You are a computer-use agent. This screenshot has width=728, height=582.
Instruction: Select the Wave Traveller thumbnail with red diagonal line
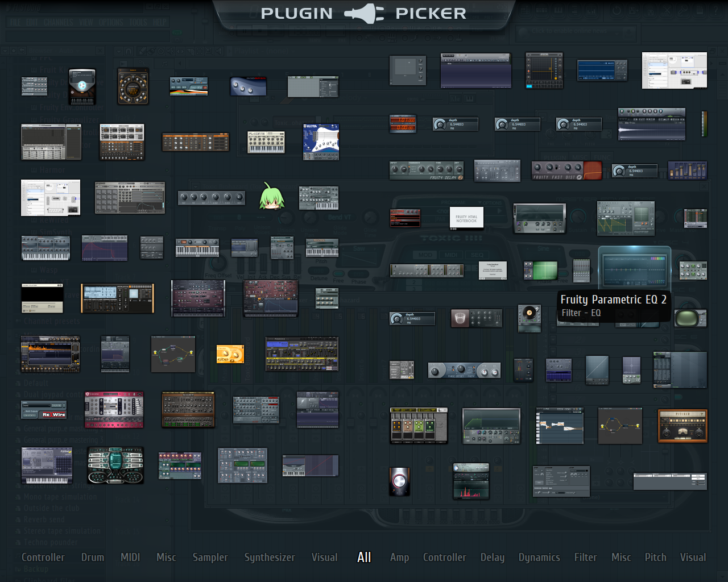[x=311, y=465]
